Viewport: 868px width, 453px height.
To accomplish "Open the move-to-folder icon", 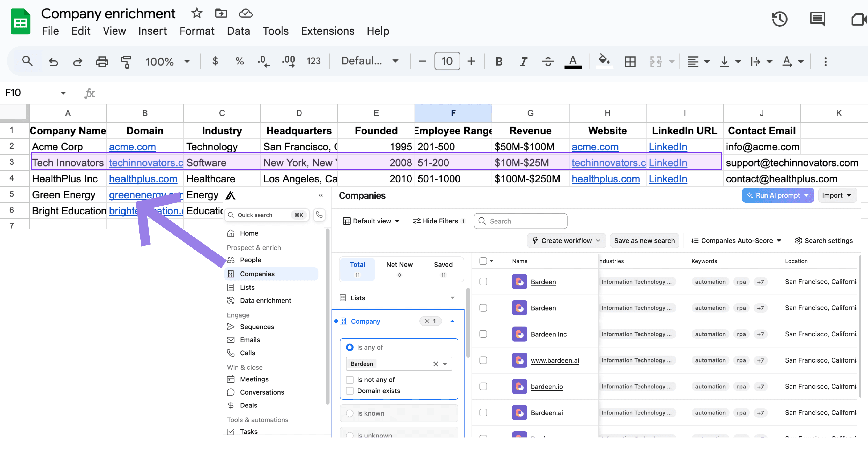I will point(221,13).
